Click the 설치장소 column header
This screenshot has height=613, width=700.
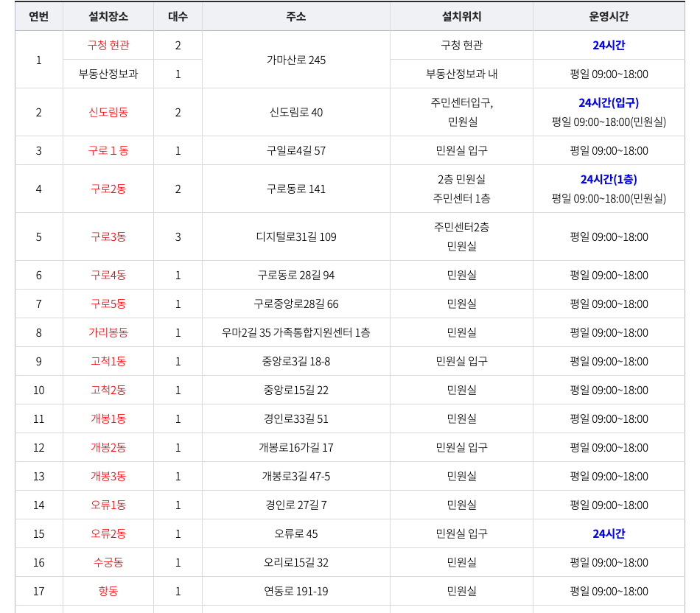click(x=108, y=16)
